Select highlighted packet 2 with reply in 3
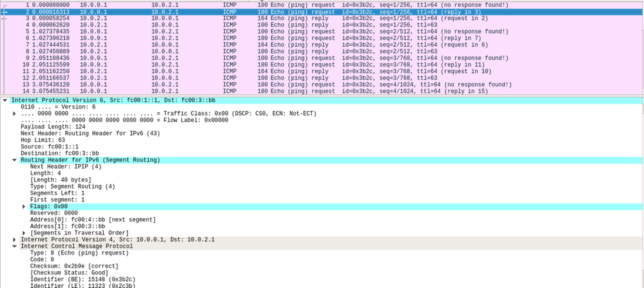 322,12
